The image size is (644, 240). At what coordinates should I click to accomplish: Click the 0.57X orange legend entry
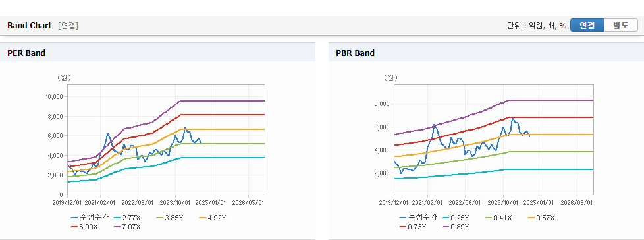541,218
